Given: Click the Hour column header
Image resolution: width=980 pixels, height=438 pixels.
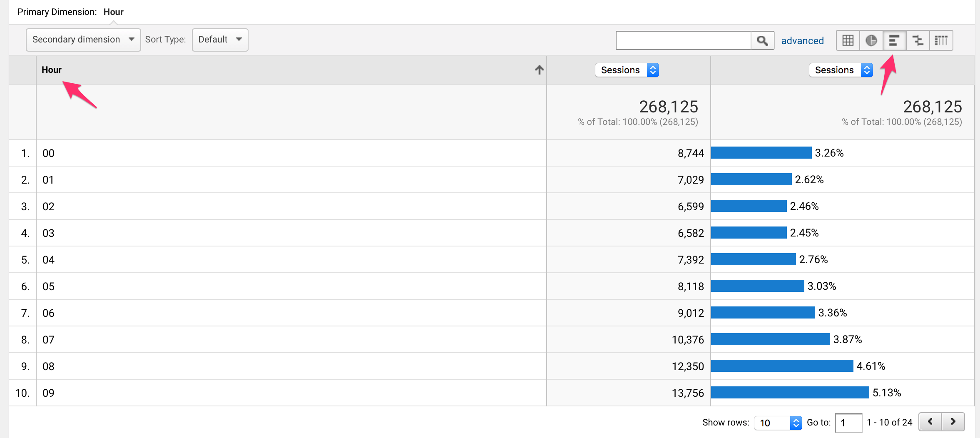Looking at the screenshot, I should tap(52, 70).
